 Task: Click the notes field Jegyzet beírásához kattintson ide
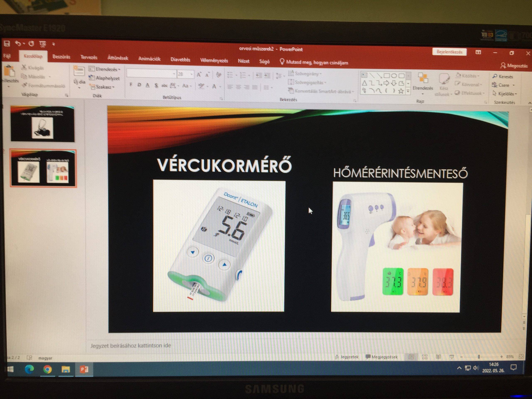(x=131, y=346)
